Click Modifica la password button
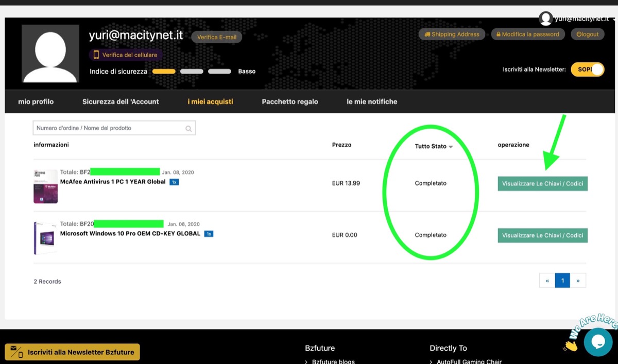The image size is (618, 364). (528, 34)
